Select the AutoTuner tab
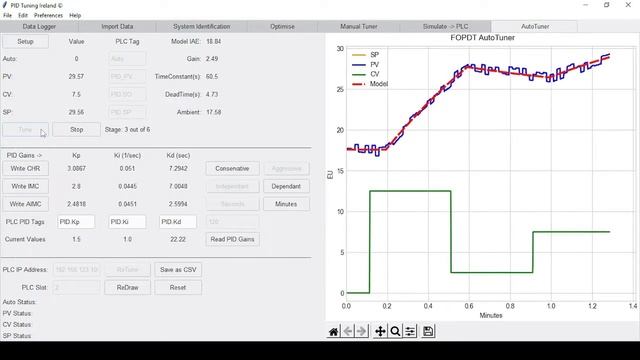Image resolution: width=640 pixels, height=360 pixels. [x=535, y=27]
